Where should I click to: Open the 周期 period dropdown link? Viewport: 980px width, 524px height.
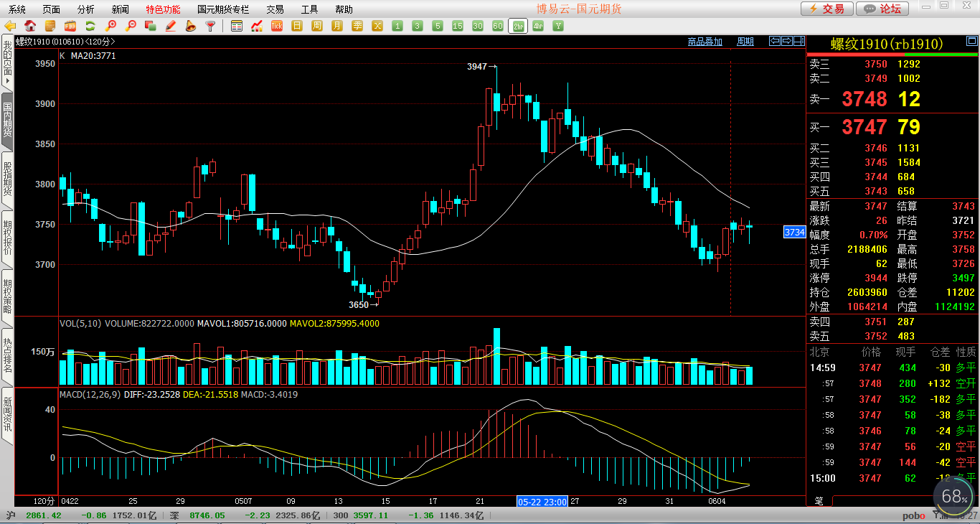point(745,42)
